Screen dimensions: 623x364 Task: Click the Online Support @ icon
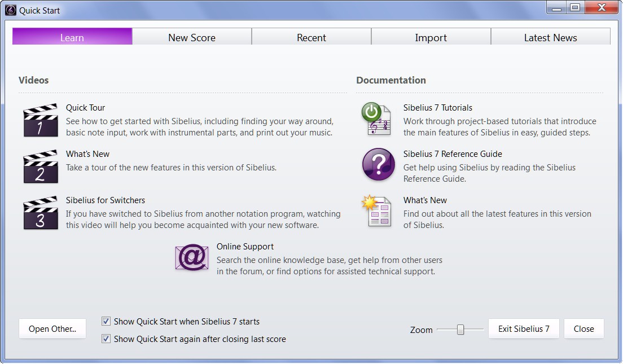[192, 257]
